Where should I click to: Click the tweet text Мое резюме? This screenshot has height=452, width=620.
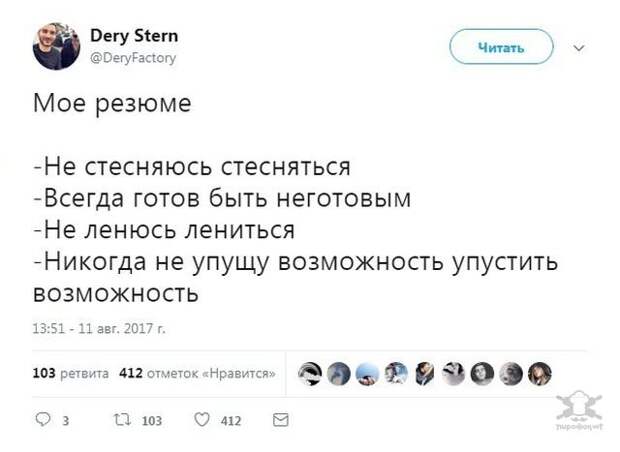(x=112, y=104)
